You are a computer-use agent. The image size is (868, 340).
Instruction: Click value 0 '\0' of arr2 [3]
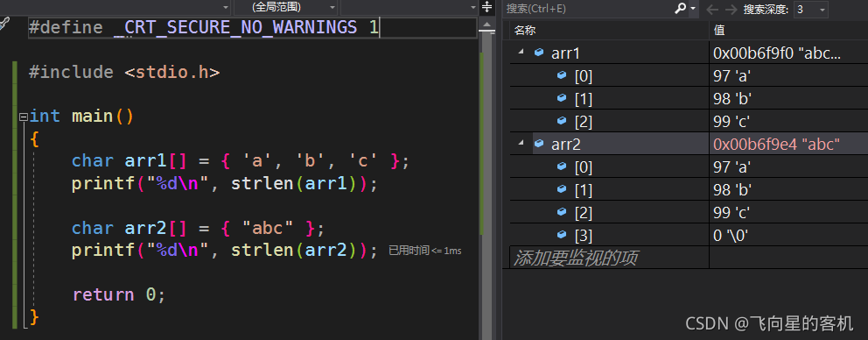(x=731, y=235)
